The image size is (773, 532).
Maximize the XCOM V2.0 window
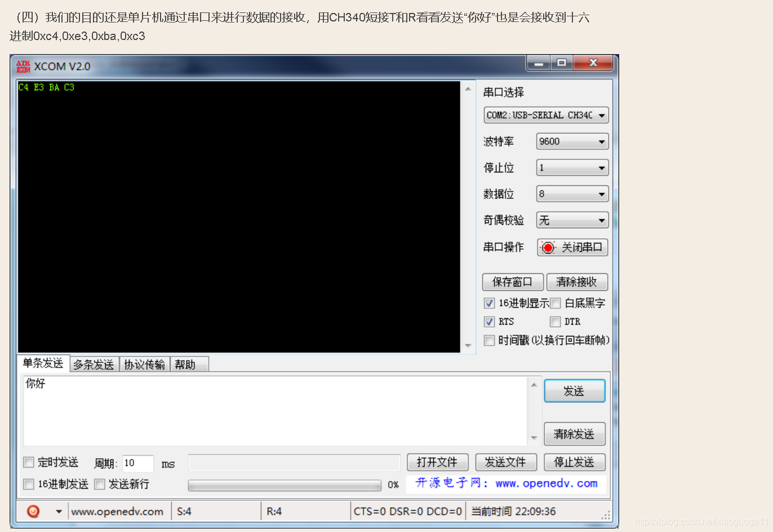tap(562, 63)
